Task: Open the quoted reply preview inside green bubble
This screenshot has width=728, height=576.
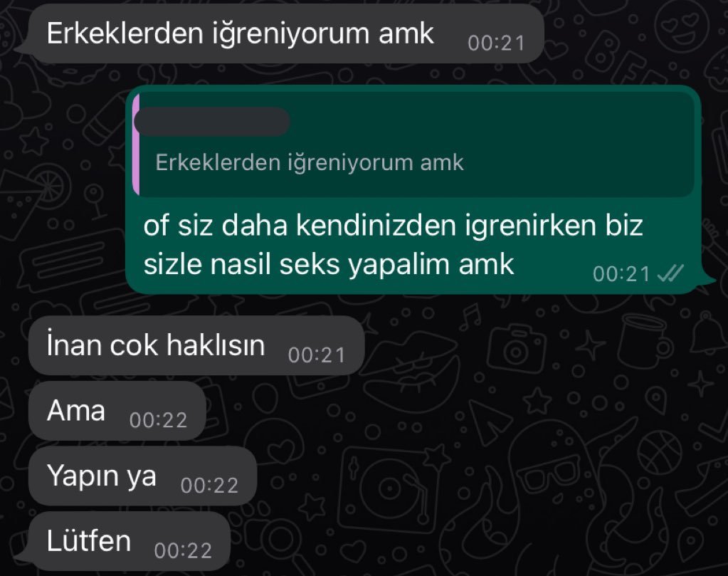Action: [413, 145]
